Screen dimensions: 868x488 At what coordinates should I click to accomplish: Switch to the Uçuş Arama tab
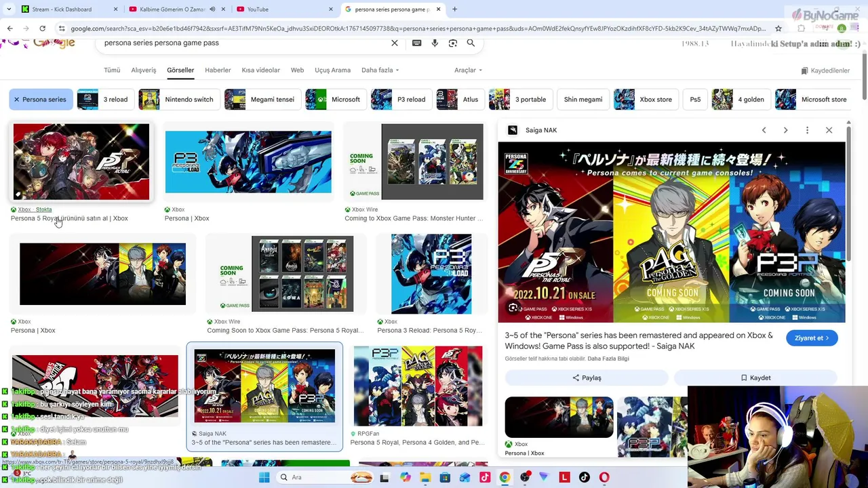pyautogui.click(x=332, y=70)
